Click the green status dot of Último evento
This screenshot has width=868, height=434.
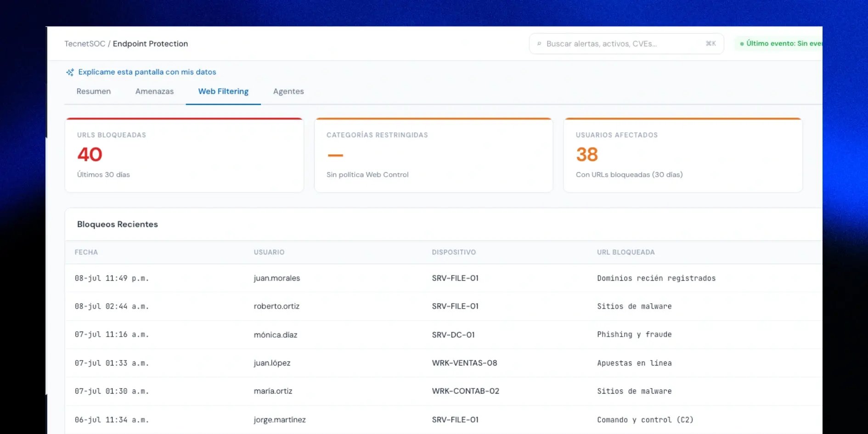pyautogui.click(x=742, y=44)
